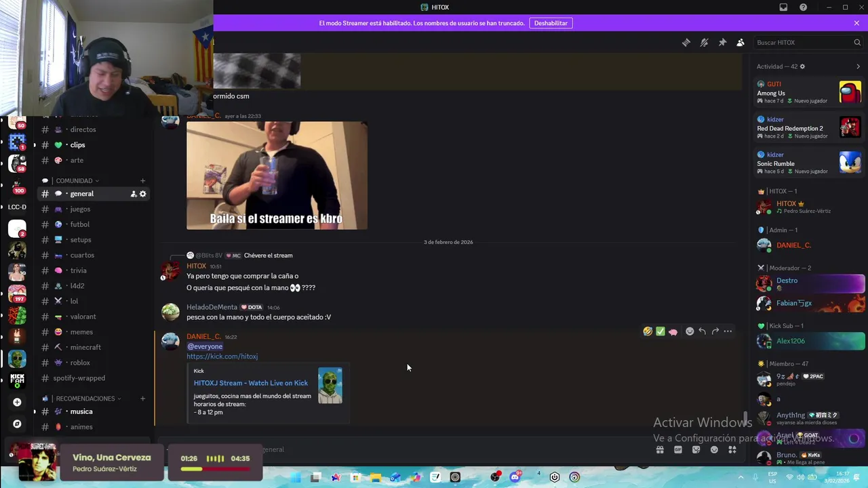This screenshot has width=868, height=488.
Task: Open the kick.com/hitoxj link
Action: coord(222,357)
